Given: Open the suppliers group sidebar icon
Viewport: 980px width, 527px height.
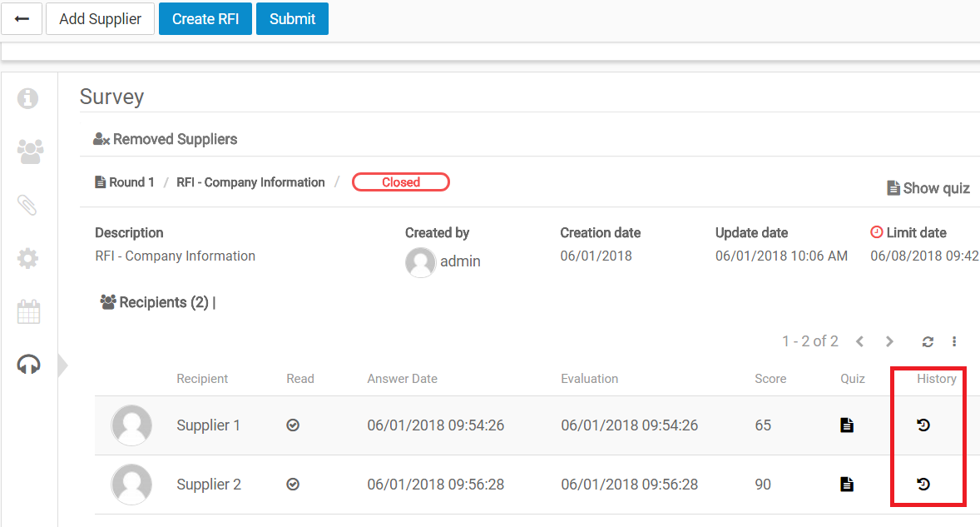Looking at the screenshot, I should click(29, 152).
